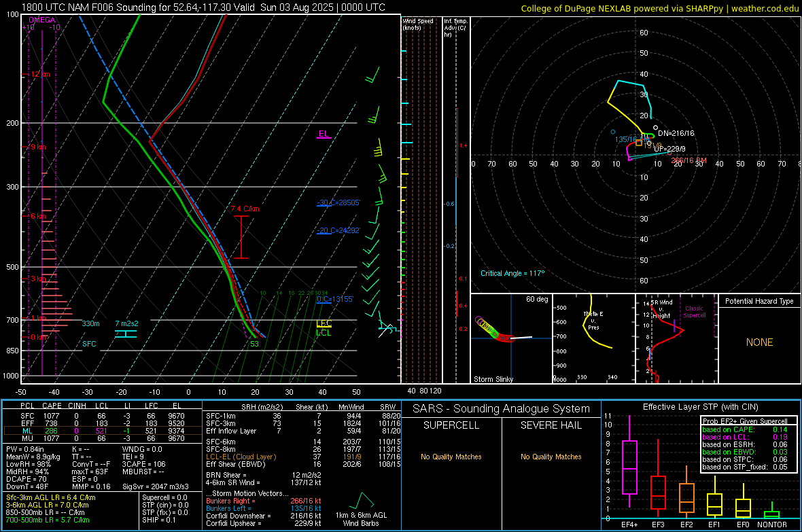The height and width of the screenshot is (532, 802).
Task: Click the LowRH = 98% value
Action: 28,465
